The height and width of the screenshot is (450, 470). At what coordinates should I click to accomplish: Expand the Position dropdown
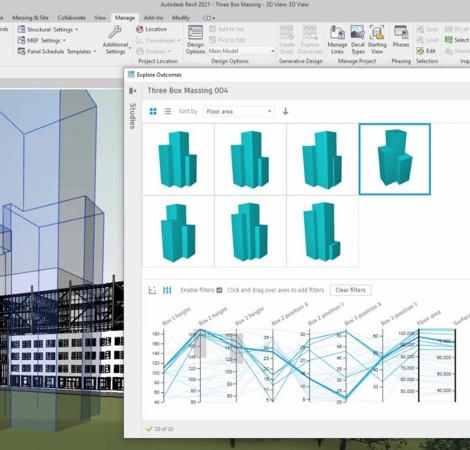tap(169, 51)
